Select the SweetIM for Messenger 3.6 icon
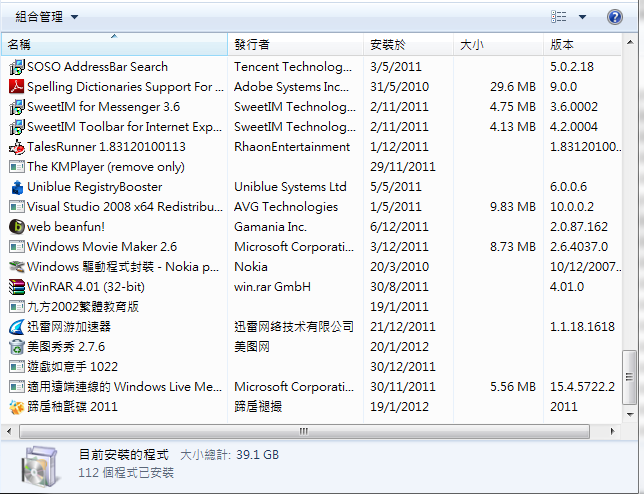644x494 pixels. tap(17, 107)
